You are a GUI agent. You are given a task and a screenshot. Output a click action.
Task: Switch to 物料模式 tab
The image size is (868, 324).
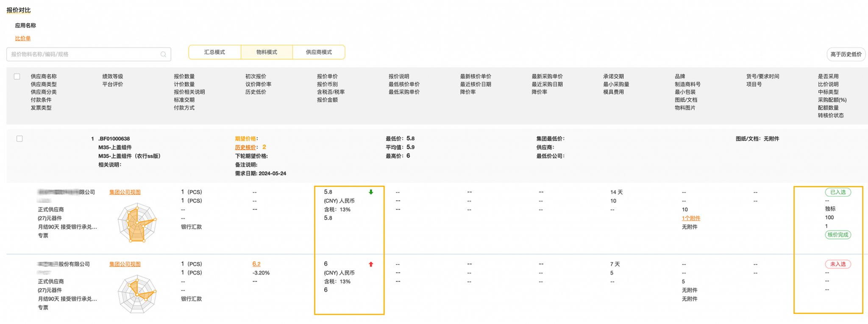point(267,52)
